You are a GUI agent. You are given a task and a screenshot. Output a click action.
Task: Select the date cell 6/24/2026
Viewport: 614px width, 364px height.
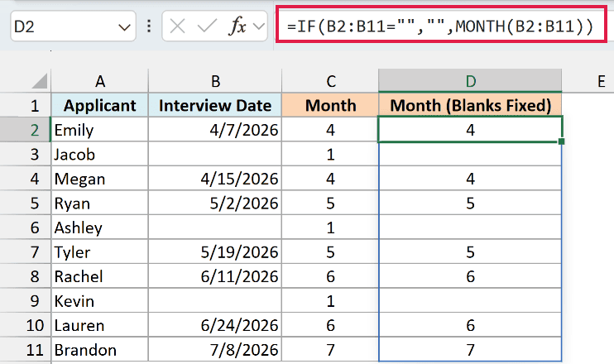pos(215,325)
